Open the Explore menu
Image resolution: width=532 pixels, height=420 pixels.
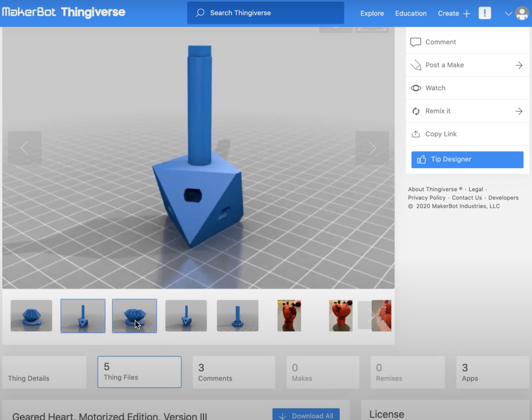[372, 13]
